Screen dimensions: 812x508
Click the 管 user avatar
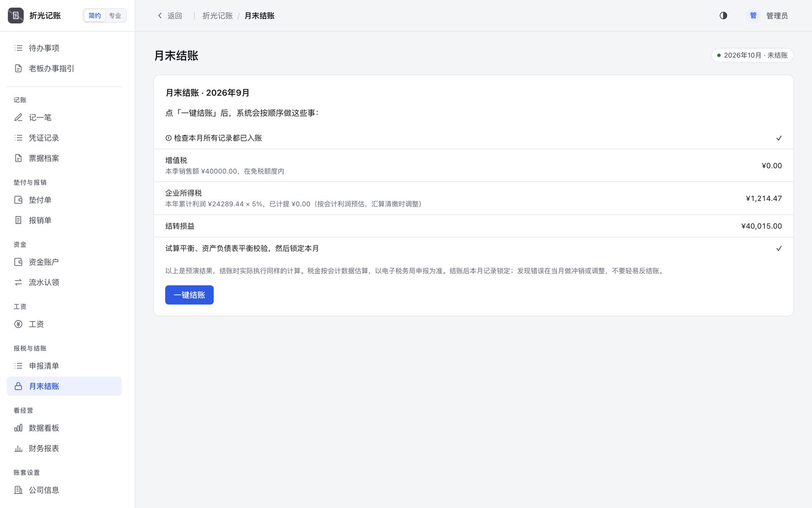(x=753, y=16)
